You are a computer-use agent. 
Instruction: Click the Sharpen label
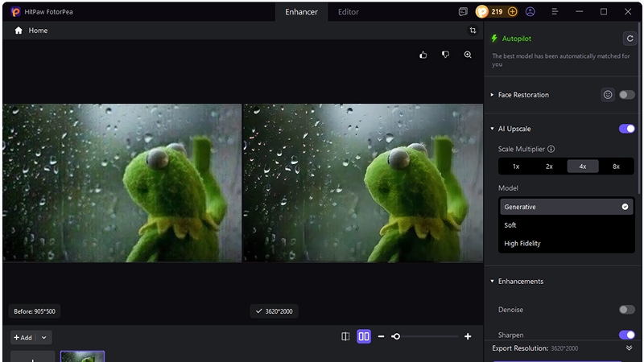pyautogui.click(x=510, y=335)
